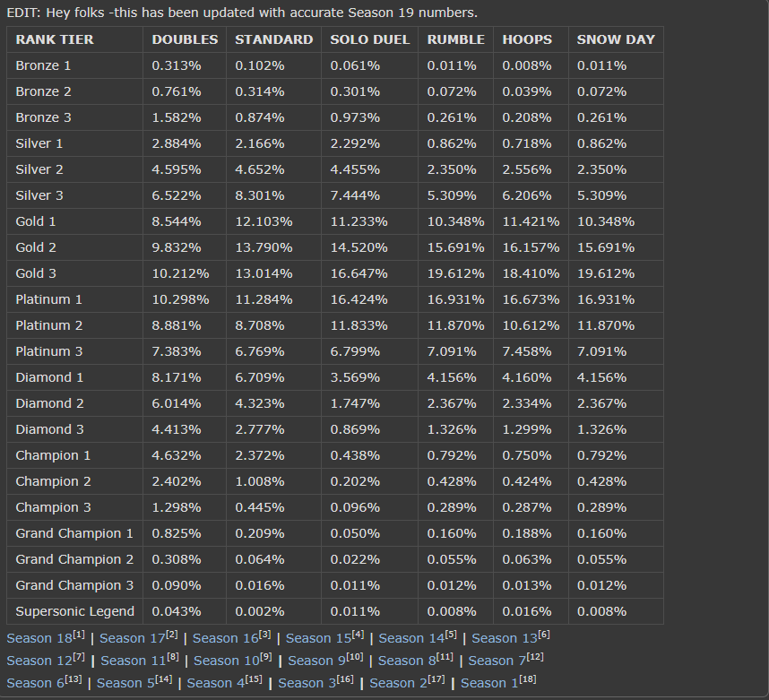
Task: Select the Platinum 2 row label
Action: click(x=49, y=325)
